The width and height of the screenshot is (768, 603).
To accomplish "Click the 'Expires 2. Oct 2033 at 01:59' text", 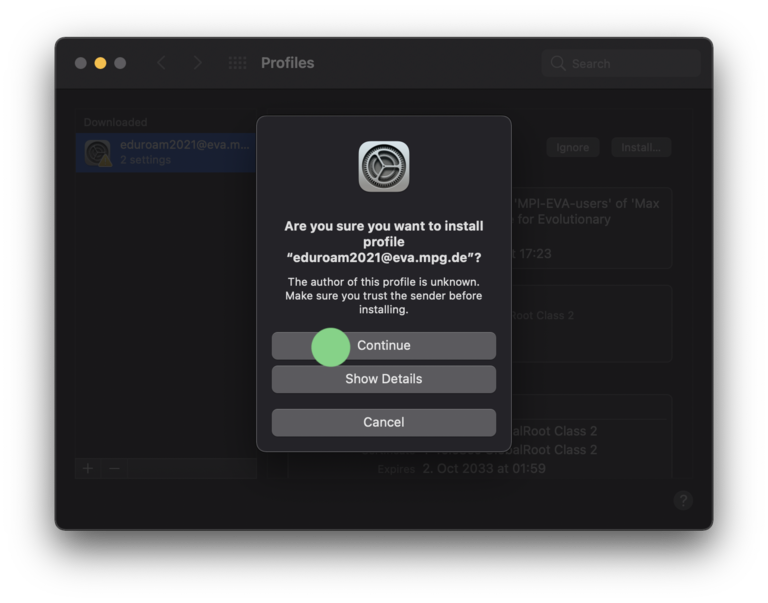I will (x=461, y=469).
